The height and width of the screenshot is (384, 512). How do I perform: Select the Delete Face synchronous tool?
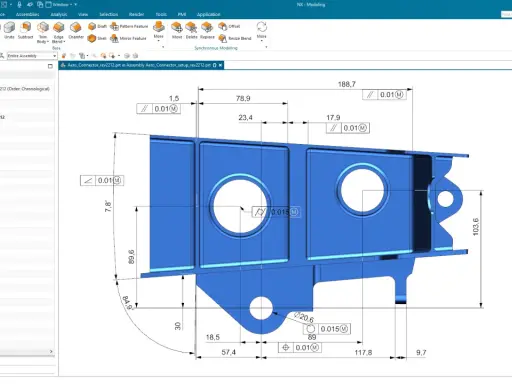191,30
